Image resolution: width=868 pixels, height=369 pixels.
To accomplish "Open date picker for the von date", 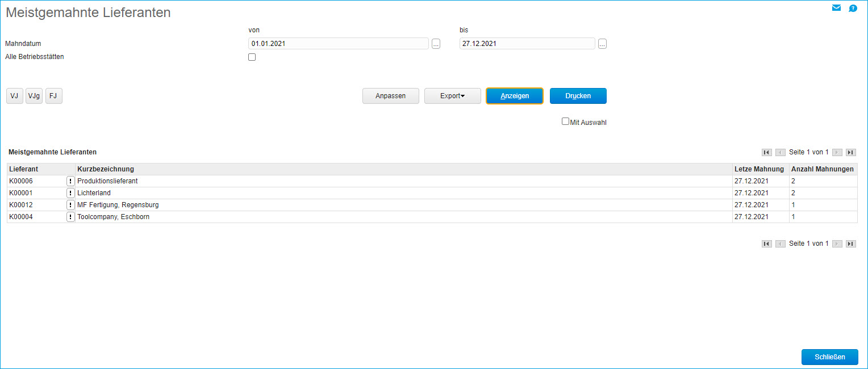I will (436, 44).
